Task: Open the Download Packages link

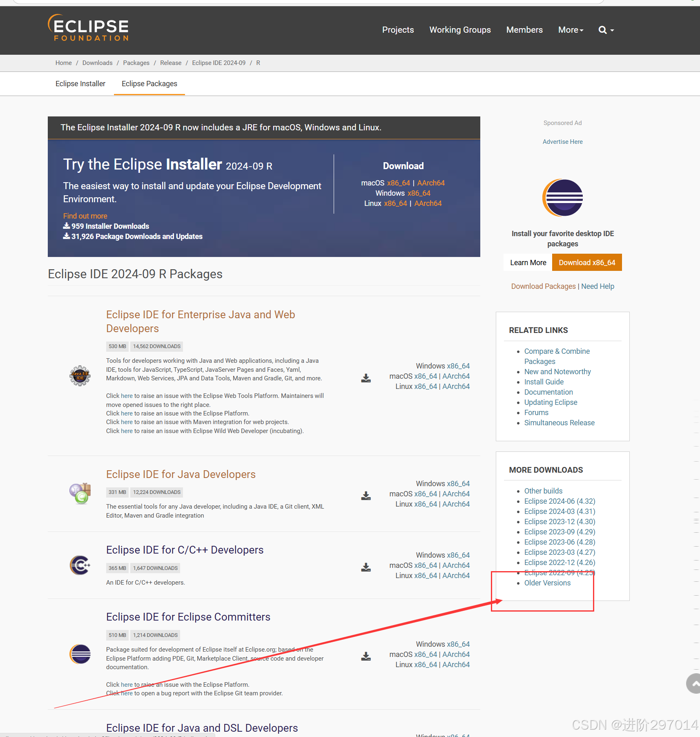Action: pyautogui.click(x=543, y=286)
